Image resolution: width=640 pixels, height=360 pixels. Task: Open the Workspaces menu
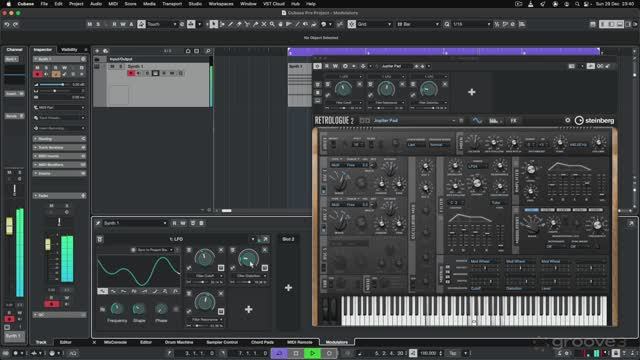(x=221, y=4)
